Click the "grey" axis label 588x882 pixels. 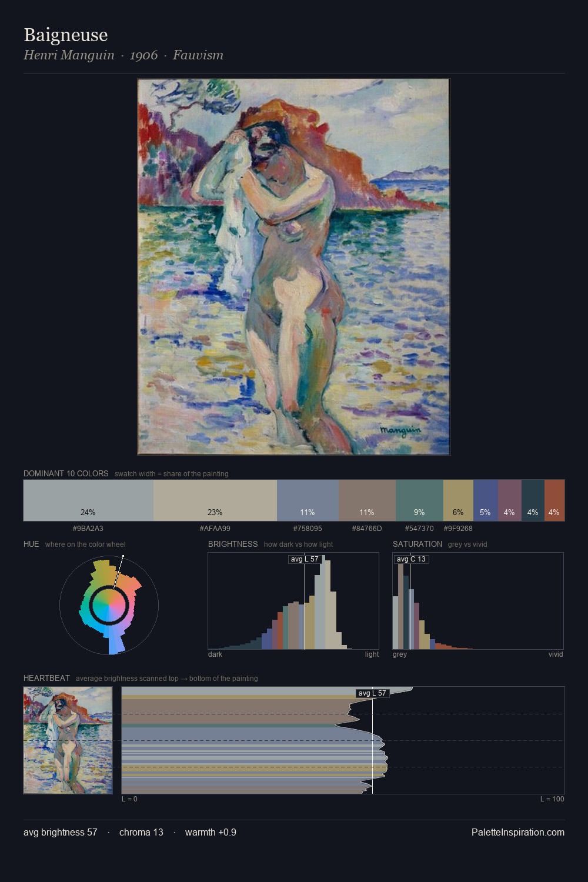[400, 654]
